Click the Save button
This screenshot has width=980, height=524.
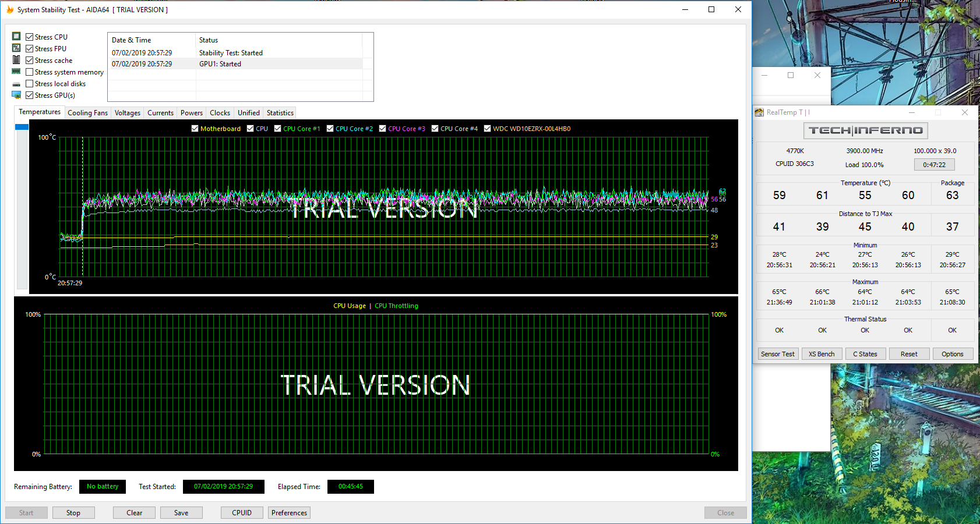[x=181, y=513]
